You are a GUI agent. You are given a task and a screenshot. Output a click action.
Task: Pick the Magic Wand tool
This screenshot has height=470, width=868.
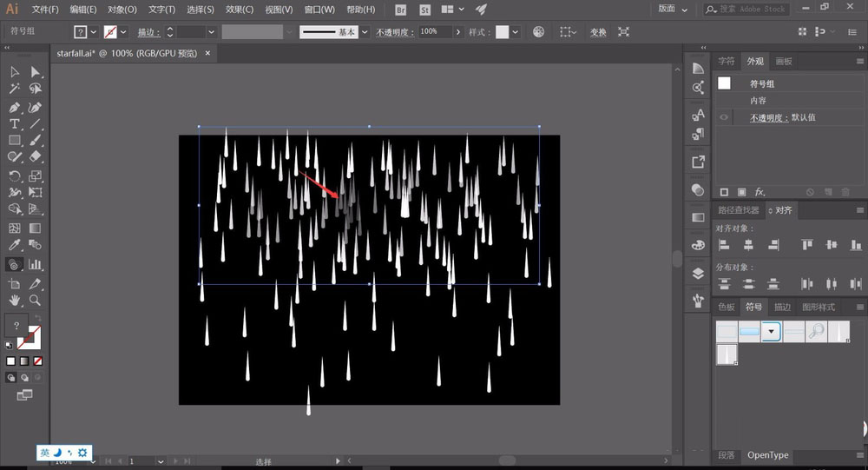pos(15,89)
